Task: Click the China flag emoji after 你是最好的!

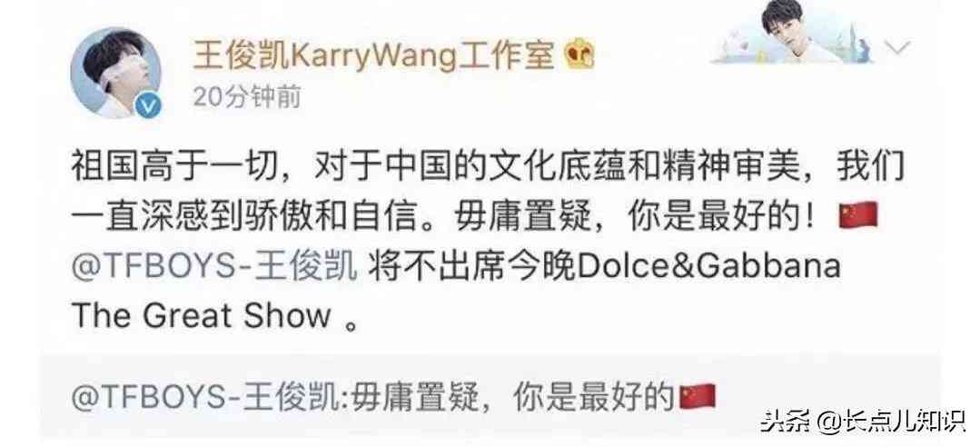Action: click(x=858, y=217)
